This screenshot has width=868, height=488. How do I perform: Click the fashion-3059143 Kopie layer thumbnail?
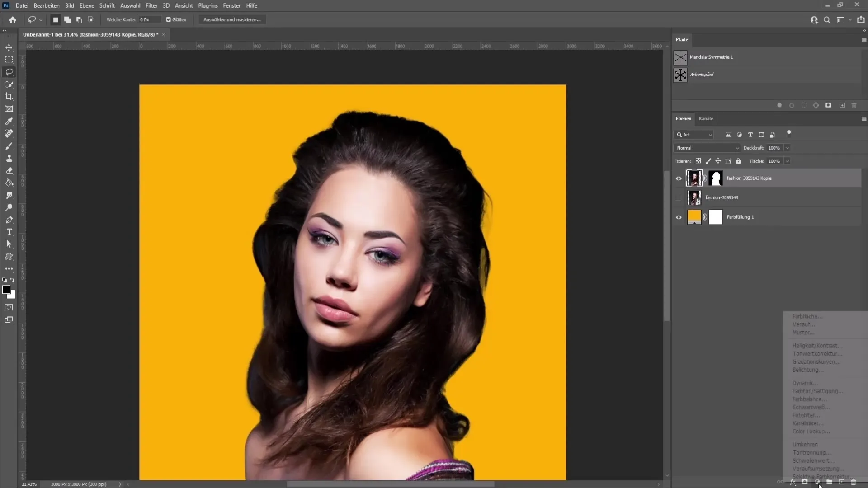[694, 178]
